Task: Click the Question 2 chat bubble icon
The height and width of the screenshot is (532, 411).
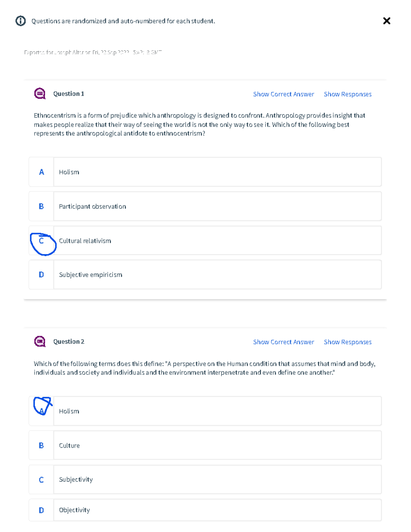Action: (x=40, y=342)
